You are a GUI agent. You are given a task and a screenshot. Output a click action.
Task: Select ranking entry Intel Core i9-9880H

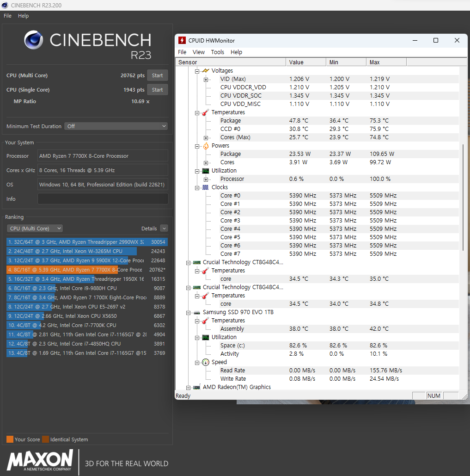[87, 288]
